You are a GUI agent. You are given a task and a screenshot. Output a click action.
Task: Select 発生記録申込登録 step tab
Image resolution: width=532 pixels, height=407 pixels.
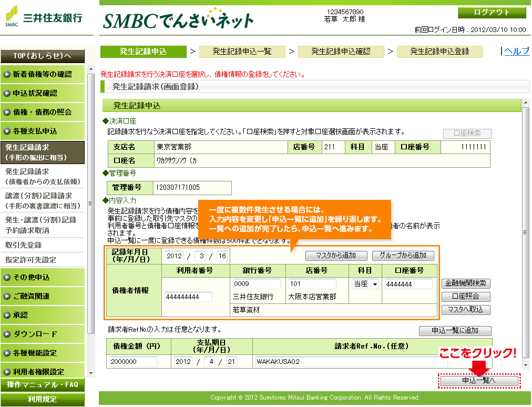pyautogui.click(x=439, y=52)
